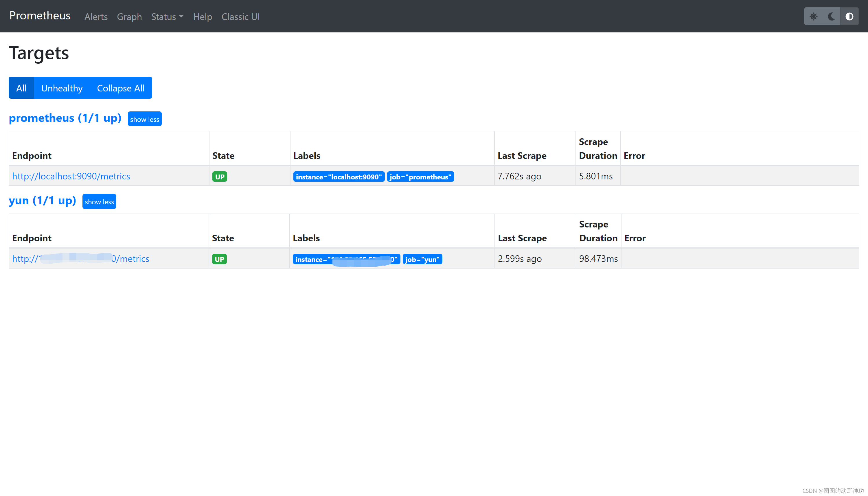Click the instance="localhost:9090" label badge
This screenshot has height=496, width=868.
pos(339,177)
